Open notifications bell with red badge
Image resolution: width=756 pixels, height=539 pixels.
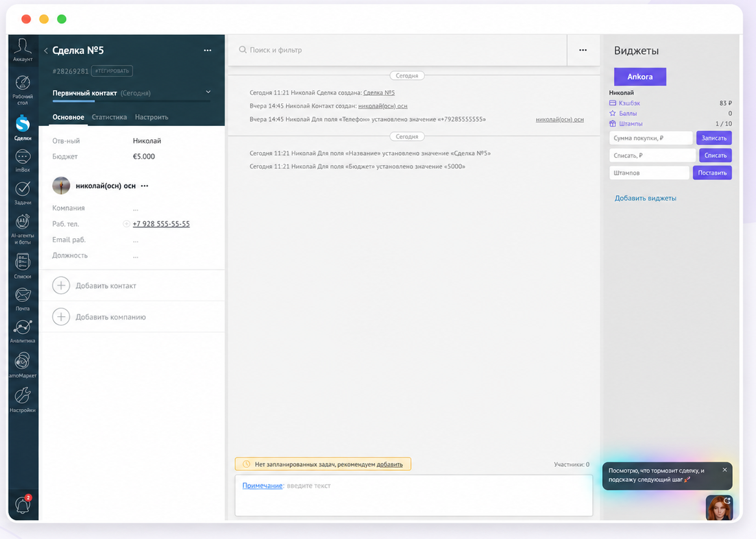click(23, 504)
